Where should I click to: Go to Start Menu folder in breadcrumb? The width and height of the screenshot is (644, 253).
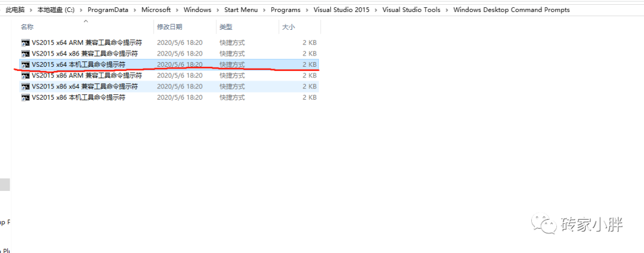tap(241, 10)
